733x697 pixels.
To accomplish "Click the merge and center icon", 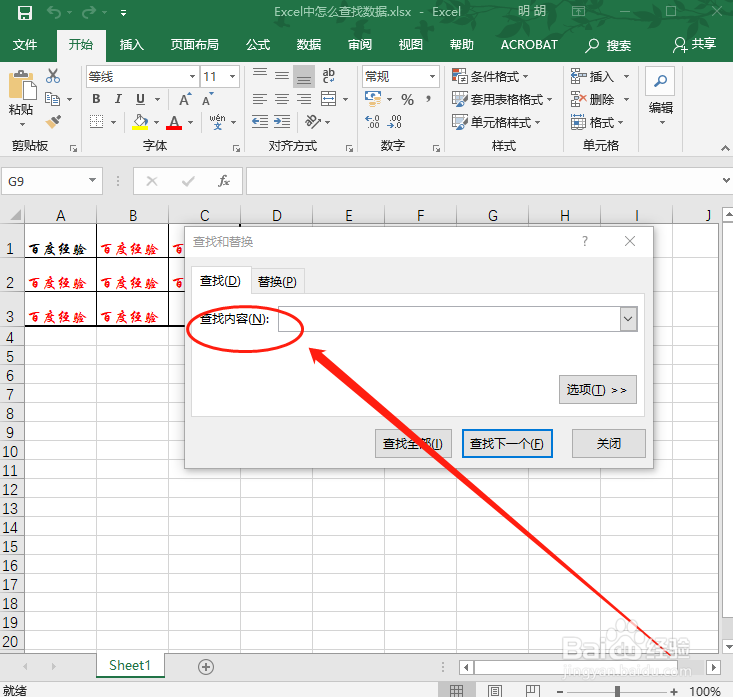I will pos(329,99).
